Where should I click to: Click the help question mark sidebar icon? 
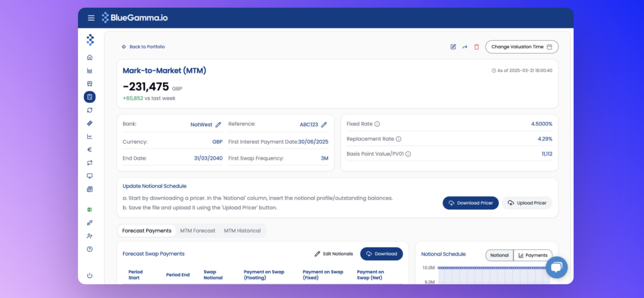click(x=90, y=249)
